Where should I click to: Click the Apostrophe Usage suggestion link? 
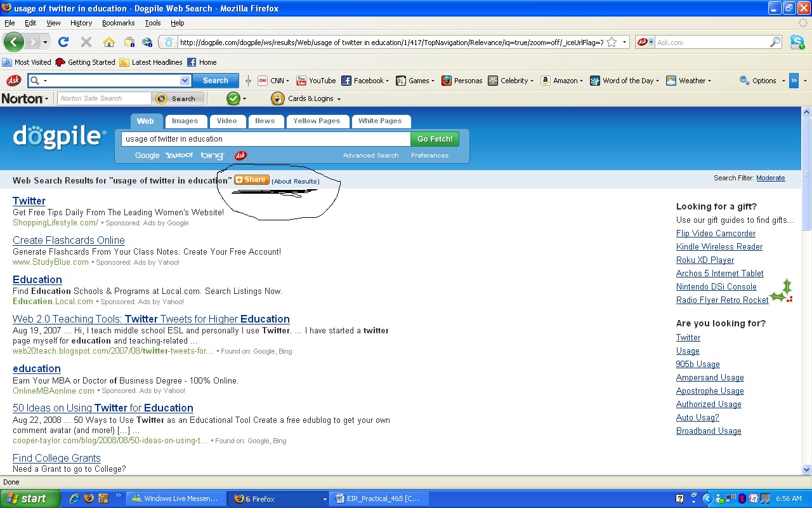(x=710, y=391)
